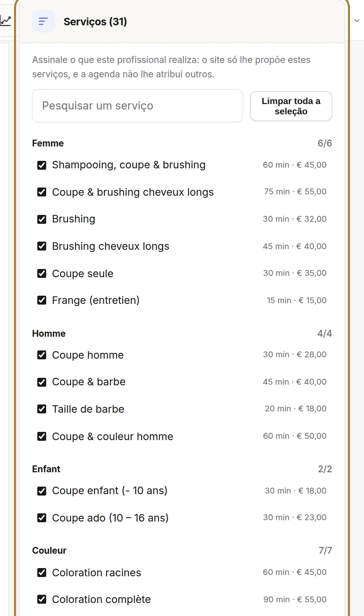
Task: Toggle Brushing cheveux longs checkbox
Action: [42, 246]
